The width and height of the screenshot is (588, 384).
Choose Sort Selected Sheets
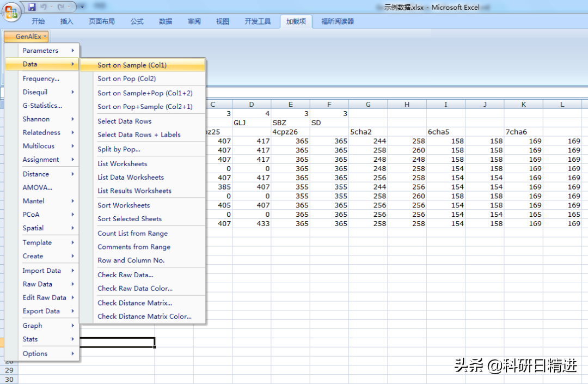tap(143, 219)
